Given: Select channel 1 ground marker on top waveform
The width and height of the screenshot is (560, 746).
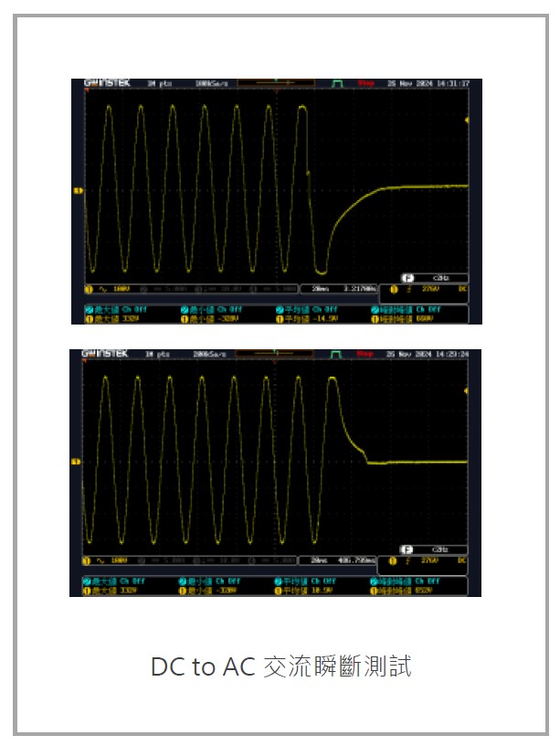Looking at the screenshot, I should 77,191.
